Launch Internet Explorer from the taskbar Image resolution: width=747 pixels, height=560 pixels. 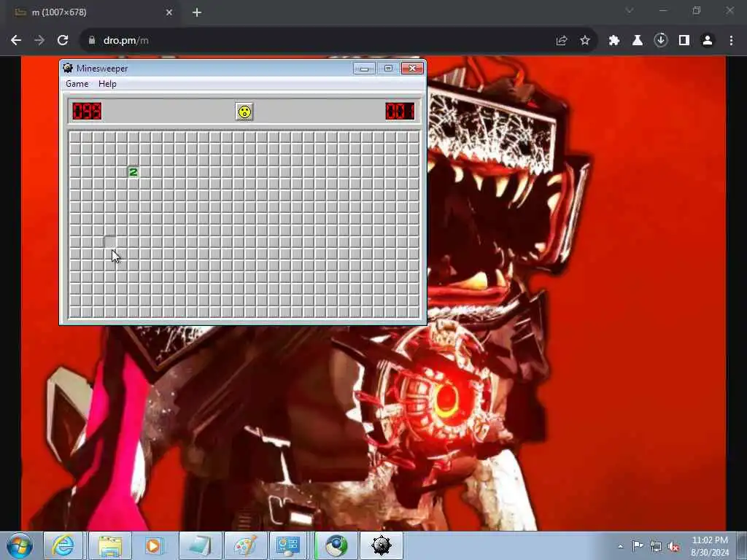[x=63, y=545]
